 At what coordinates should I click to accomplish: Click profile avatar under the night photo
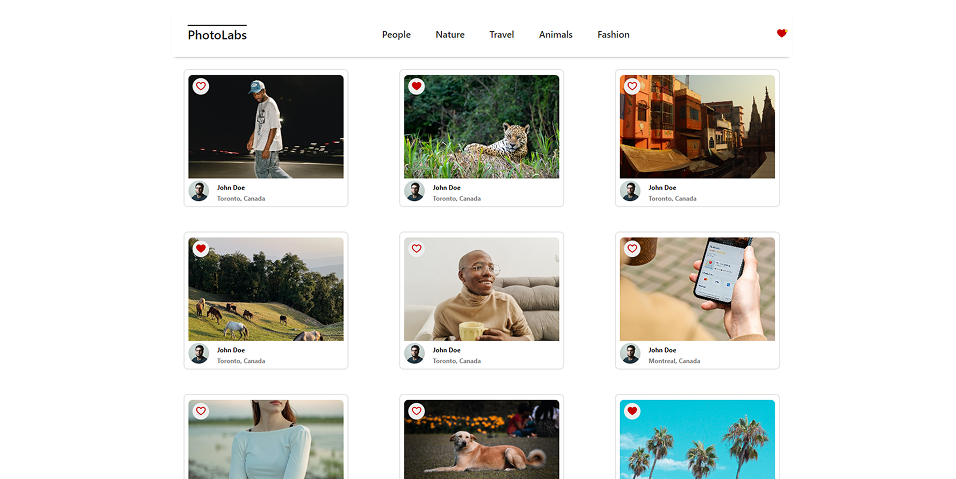[x=199, y=191]
